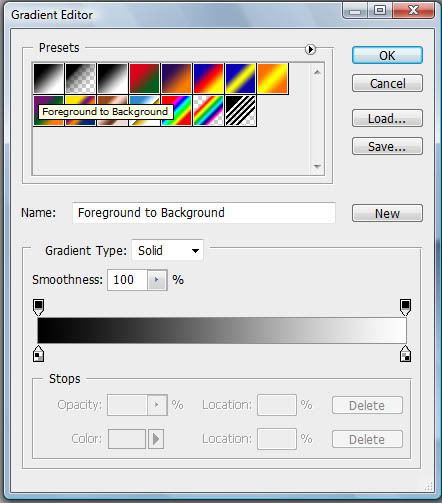
Task: Create a gradient with the New button
Action: click(x=387, y=213)
